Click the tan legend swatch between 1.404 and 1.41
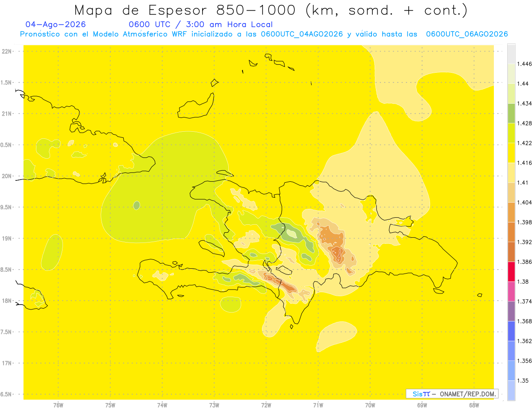This screenshot has width=532, height=411. tap(511, 192)
